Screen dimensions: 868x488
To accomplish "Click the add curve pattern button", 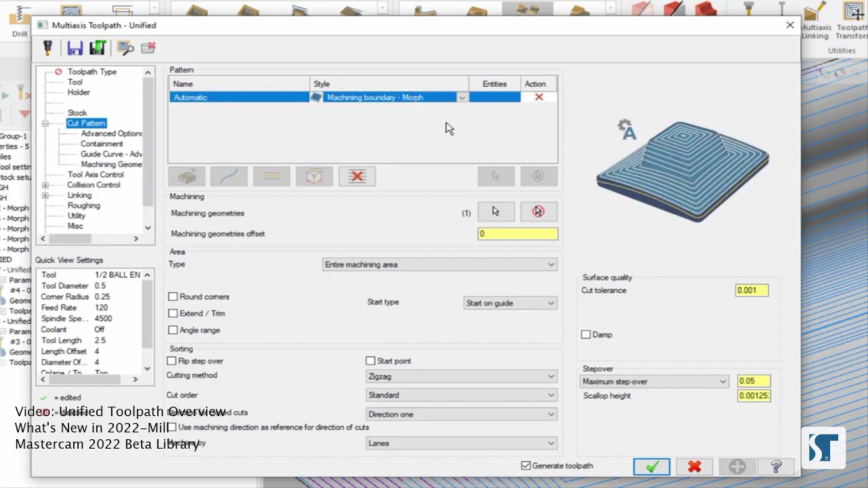I will click(x=229, y=176).
